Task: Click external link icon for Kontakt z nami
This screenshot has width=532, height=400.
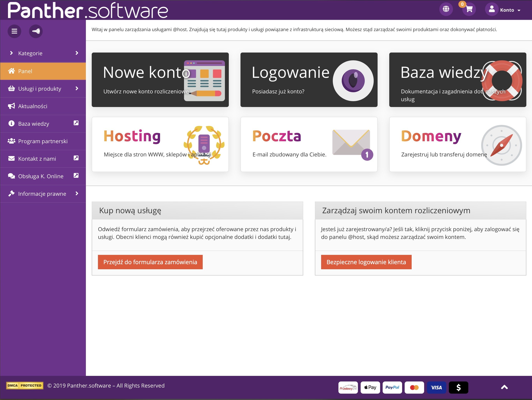Action: (x=76, y=158)
